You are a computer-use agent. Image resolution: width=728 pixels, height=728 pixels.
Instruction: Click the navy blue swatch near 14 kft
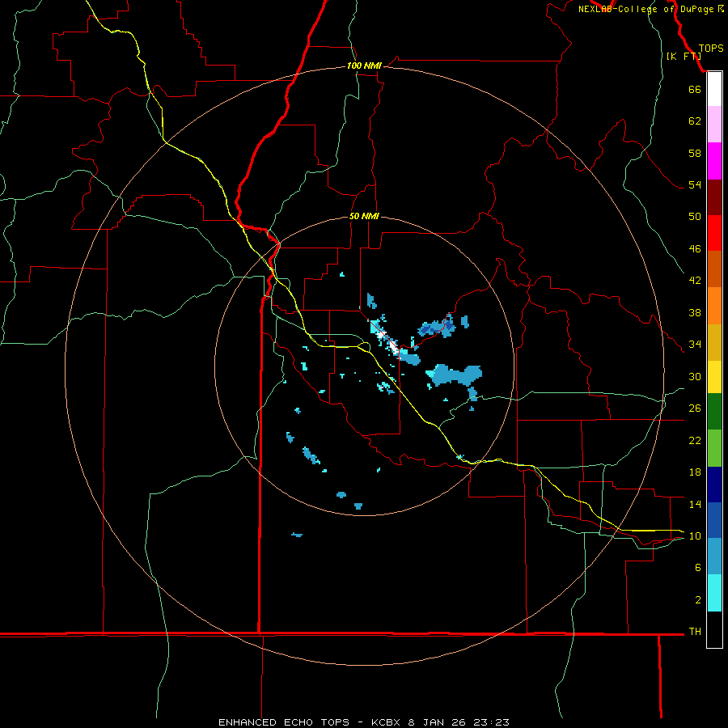click(x=714, y=485)
